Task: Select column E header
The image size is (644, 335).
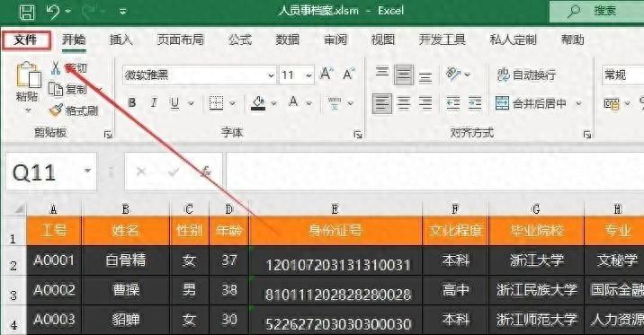Action: [x=335, y=209]
